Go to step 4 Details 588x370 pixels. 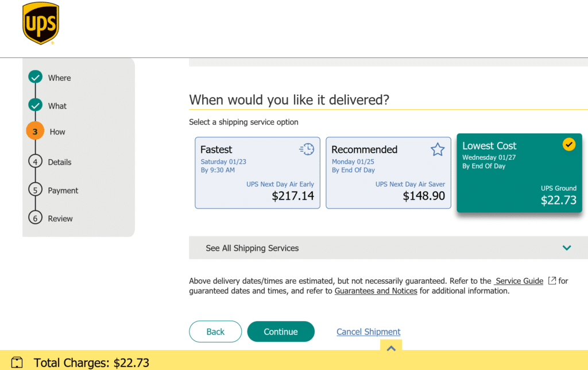(x=59, y=162)
